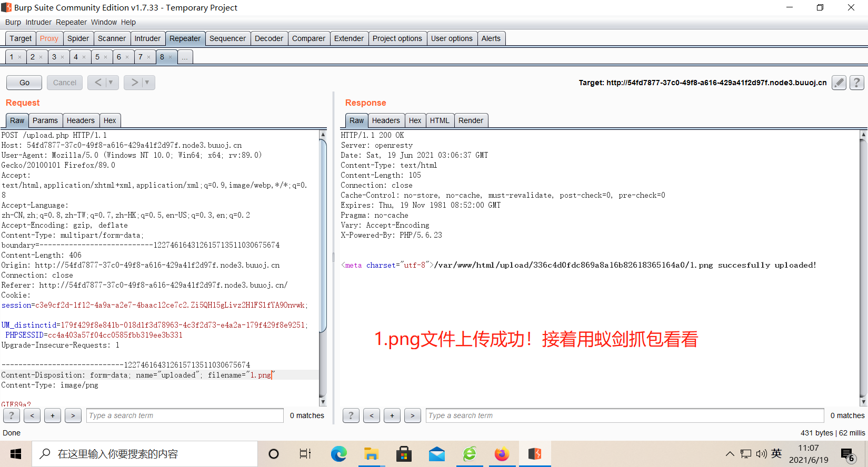Open notification center icon

point(847,454)
